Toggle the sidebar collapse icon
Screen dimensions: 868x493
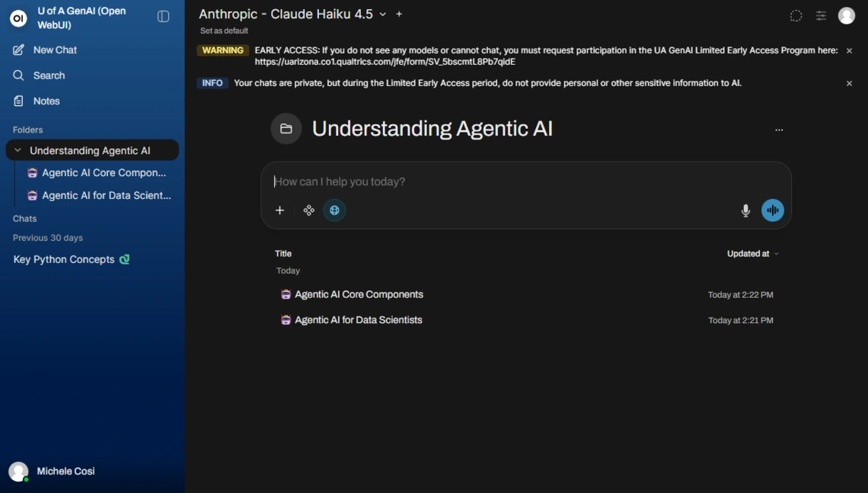coord(163,17)
